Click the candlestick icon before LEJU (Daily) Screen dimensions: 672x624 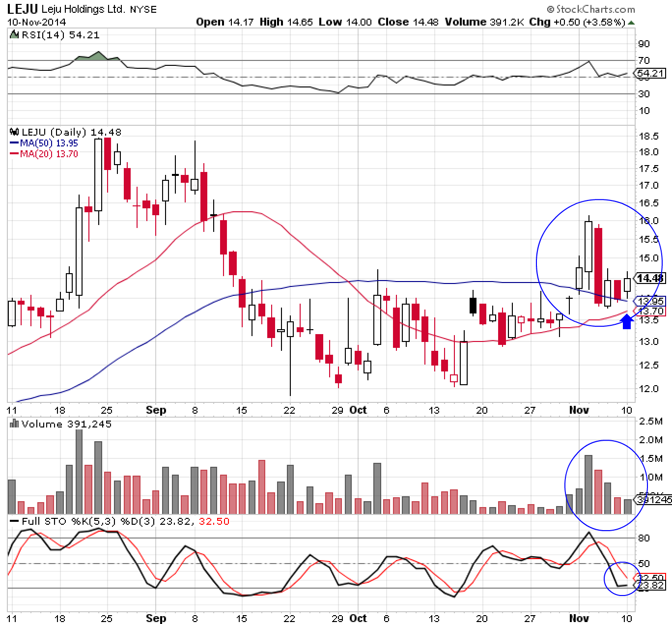14,132
